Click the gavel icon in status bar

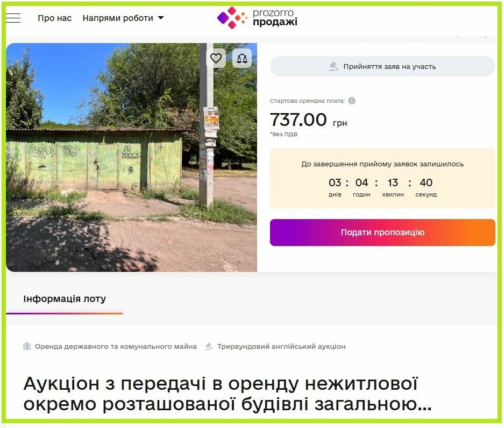tap(334, 66)
